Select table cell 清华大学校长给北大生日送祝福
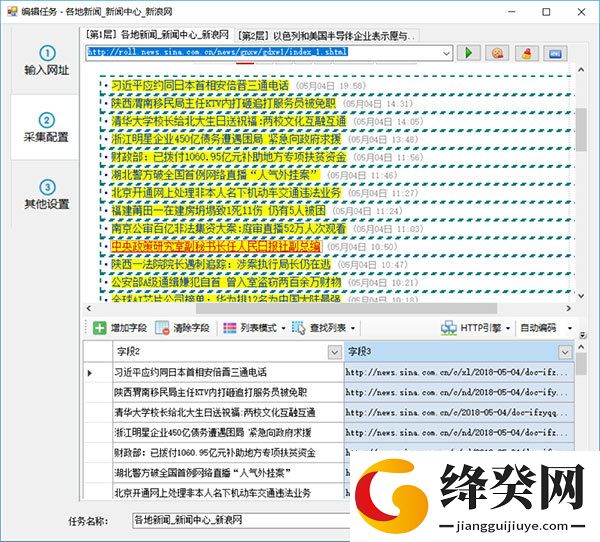600x542 pixels. (228, 413)
